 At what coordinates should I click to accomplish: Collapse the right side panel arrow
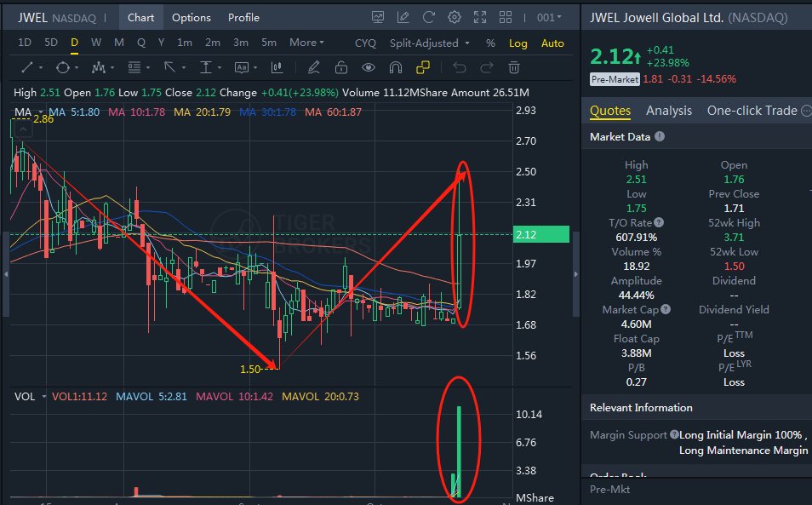tap(576, 274)
